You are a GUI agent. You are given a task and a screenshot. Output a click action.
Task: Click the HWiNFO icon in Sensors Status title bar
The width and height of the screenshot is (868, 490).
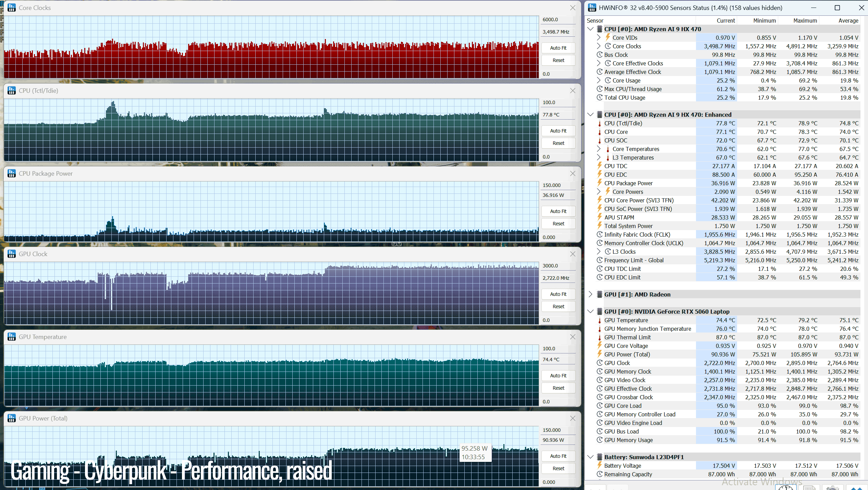click(x=592, y=8)
